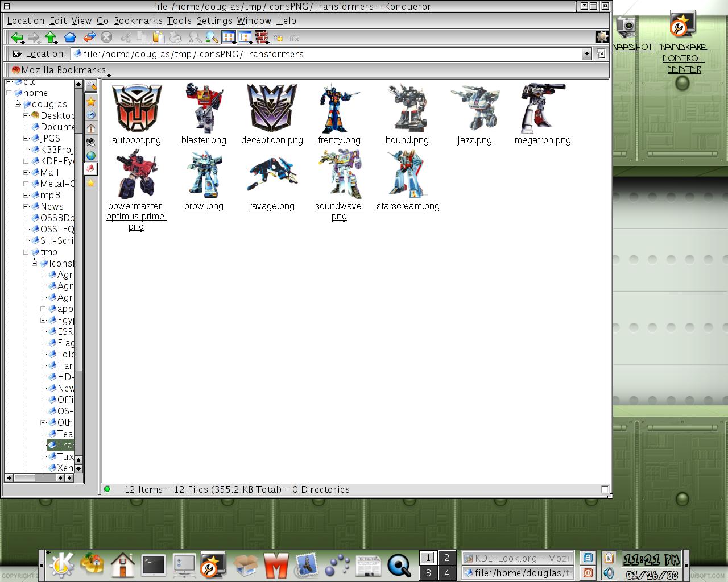Open the Network globe sidebar tab
Image resolution: width=728 pixels, height=582 pixels.
[x=91, y=155]
